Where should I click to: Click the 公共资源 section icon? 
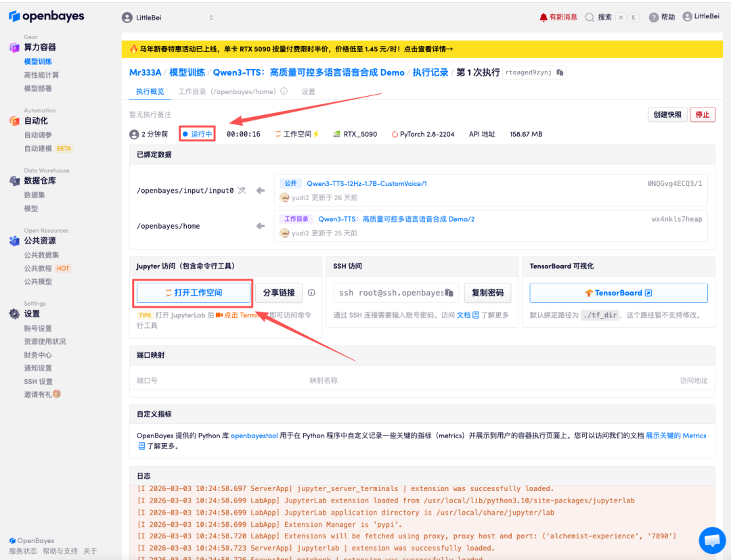pyautogui.click(x=14, y=241)
